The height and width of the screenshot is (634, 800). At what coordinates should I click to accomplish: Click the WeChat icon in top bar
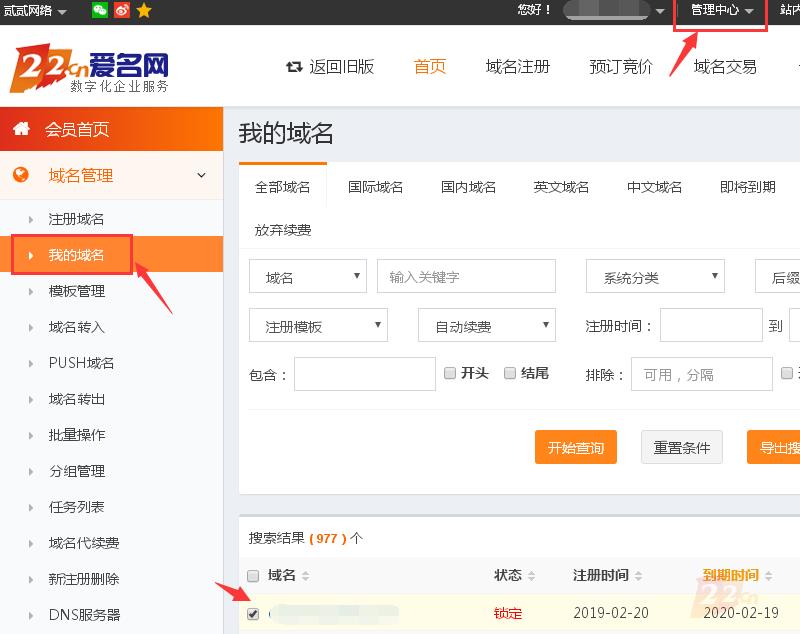(x=100, y=10)
